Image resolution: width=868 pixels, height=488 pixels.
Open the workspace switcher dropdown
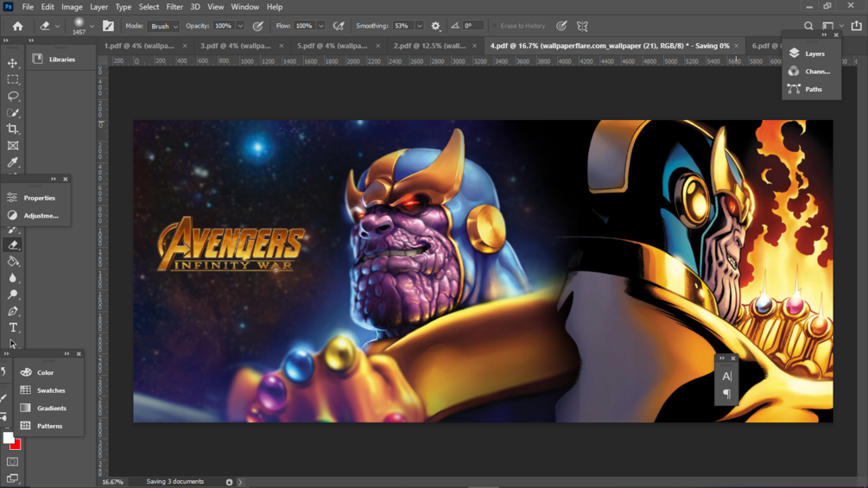(x=832, y=26)
